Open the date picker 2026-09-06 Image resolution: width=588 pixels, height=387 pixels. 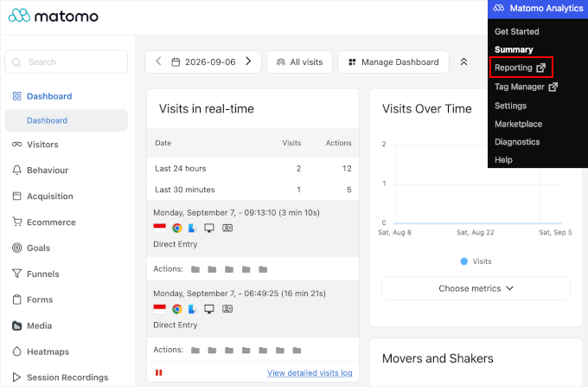pos(203,62)
